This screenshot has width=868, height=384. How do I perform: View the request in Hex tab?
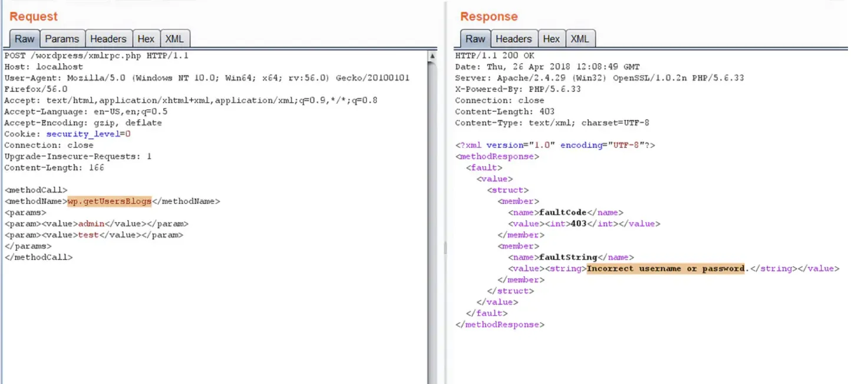click(x=146, y=39)
